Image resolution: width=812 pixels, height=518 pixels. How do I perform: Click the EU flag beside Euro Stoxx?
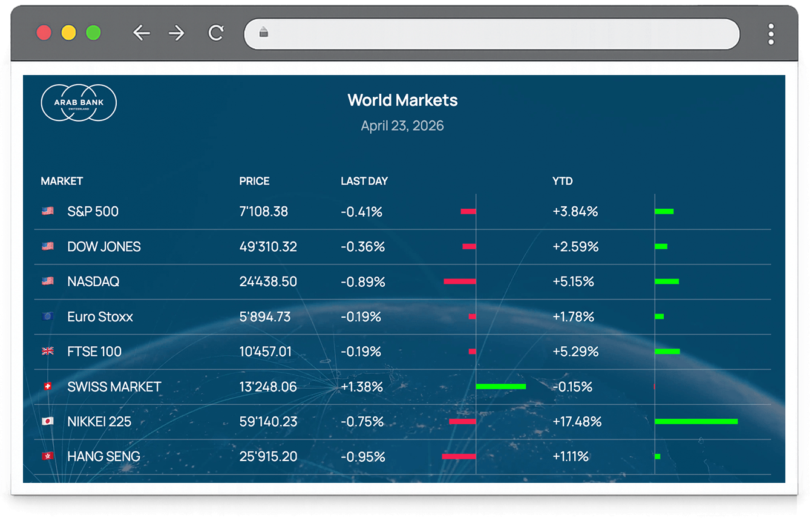pos(47,316)
